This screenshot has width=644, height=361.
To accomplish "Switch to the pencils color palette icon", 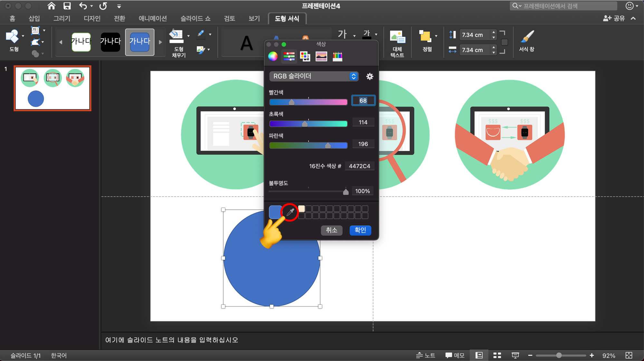I will tap(337, 56).
